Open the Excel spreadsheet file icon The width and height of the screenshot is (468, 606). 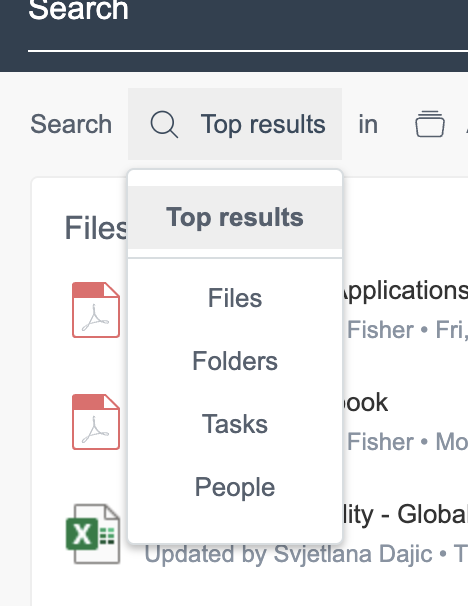pos(93,534)
